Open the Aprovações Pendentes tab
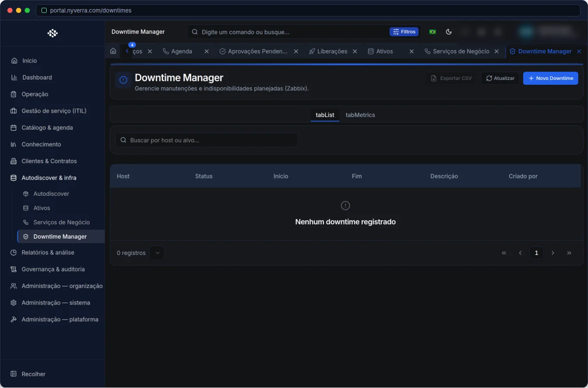The width and height of the screenshot is (588, 388). [258, 51]
